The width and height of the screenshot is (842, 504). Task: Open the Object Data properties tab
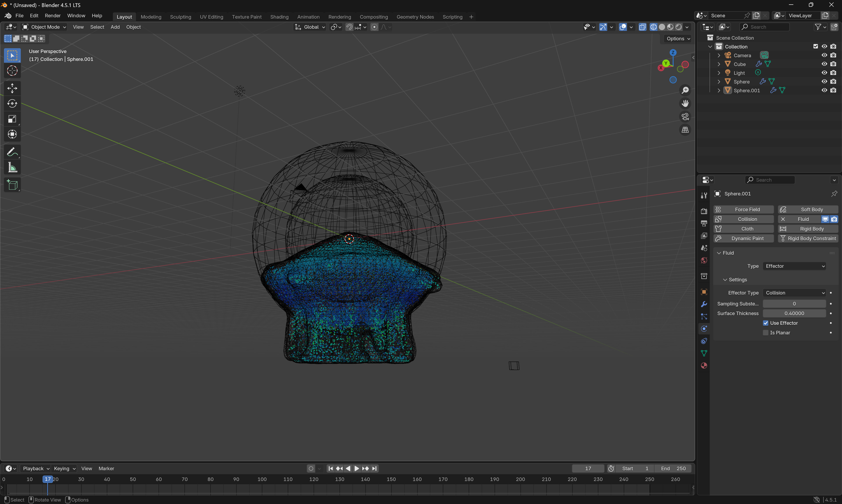point(704,353)
